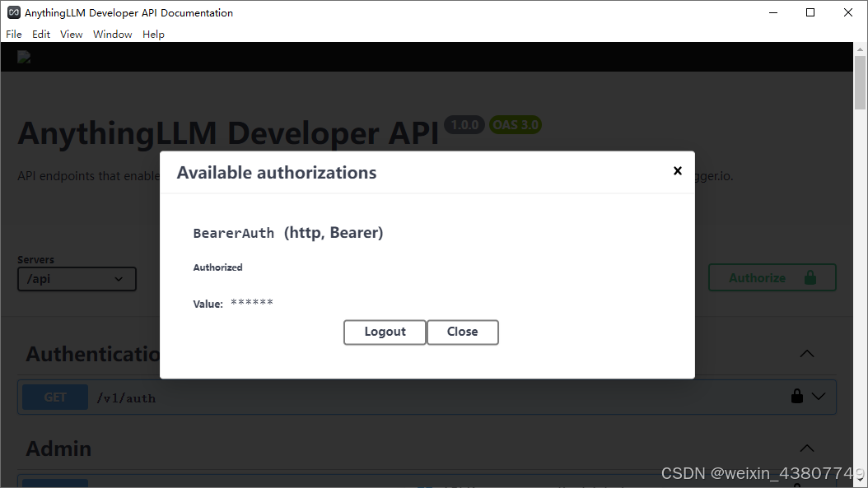Click the Authorized status label
The image size is (868, 488).
tap(217, 267)
